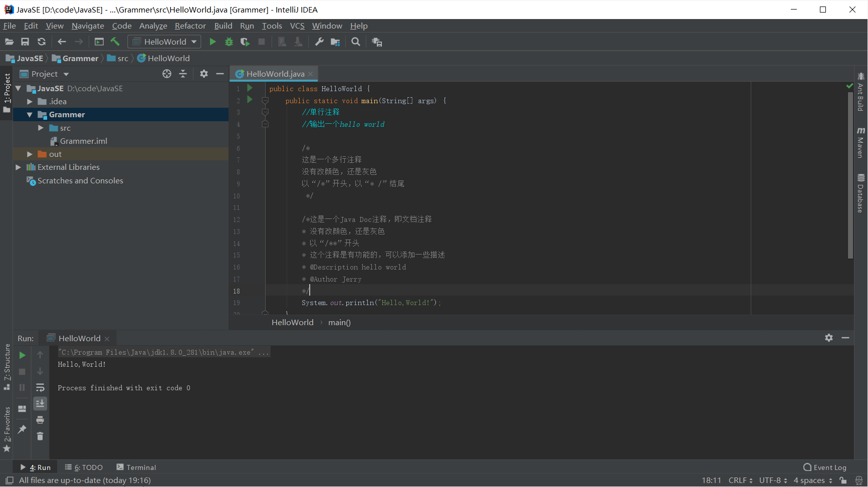Expand the .idea folder
Viewport: 868px width, 487px height.
click(x=30, y=101)
